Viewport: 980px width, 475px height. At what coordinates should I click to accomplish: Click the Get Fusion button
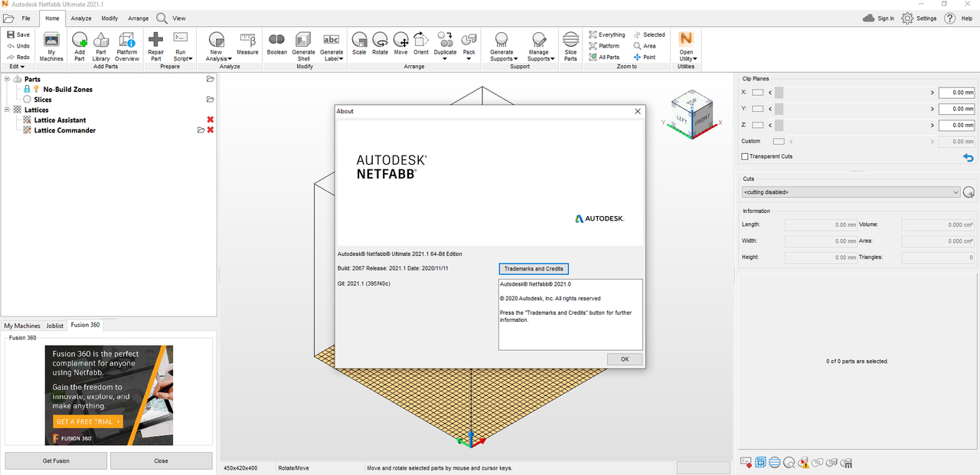coord(56,460)
